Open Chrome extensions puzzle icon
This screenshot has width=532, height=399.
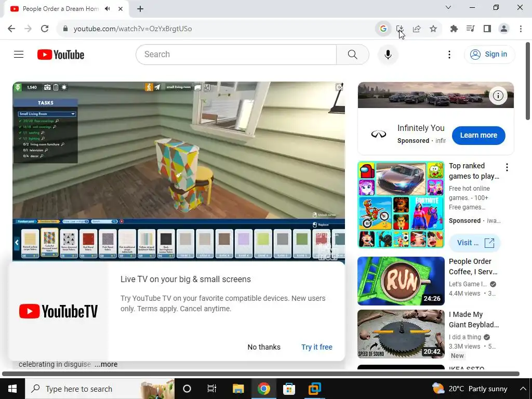454,29
